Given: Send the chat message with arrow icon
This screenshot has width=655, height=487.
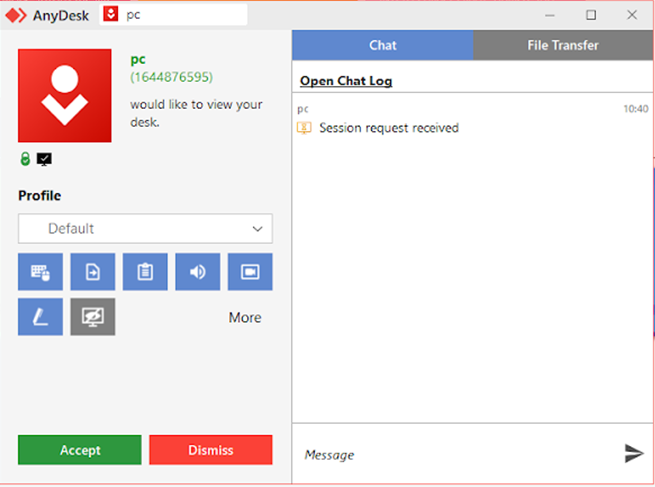Looking at the screenshot, I should (x=634, y=454).
